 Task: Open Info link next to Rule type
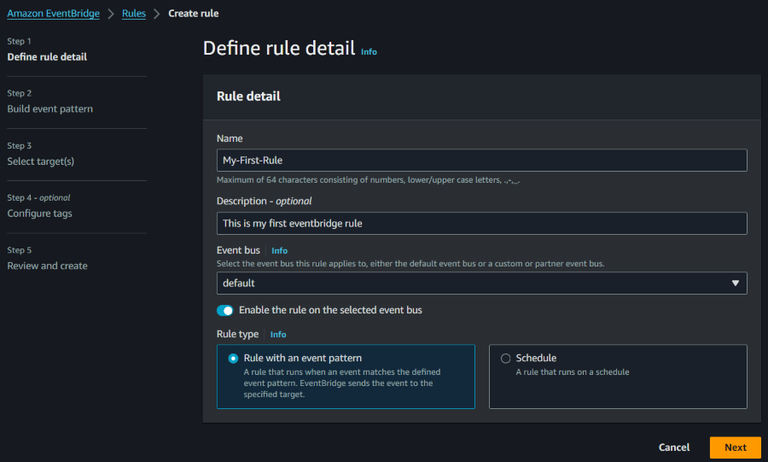(x=278, y=334)
